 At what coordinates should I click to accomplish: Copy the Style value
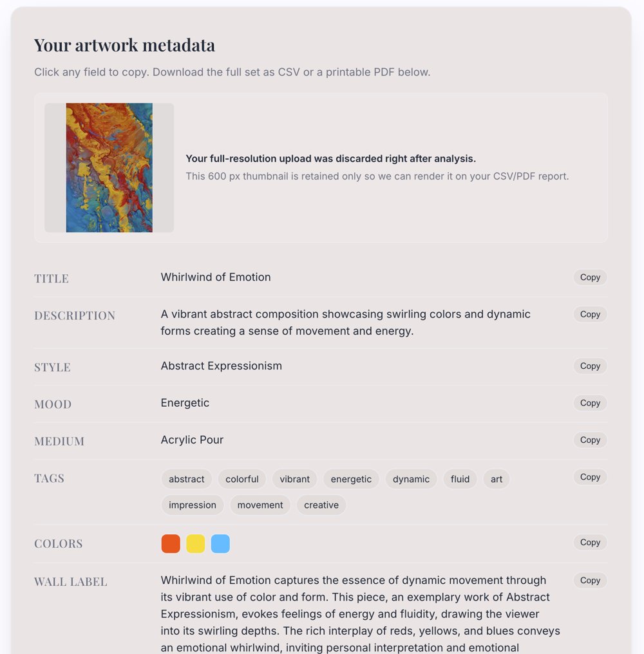click(x=590, y=366)
